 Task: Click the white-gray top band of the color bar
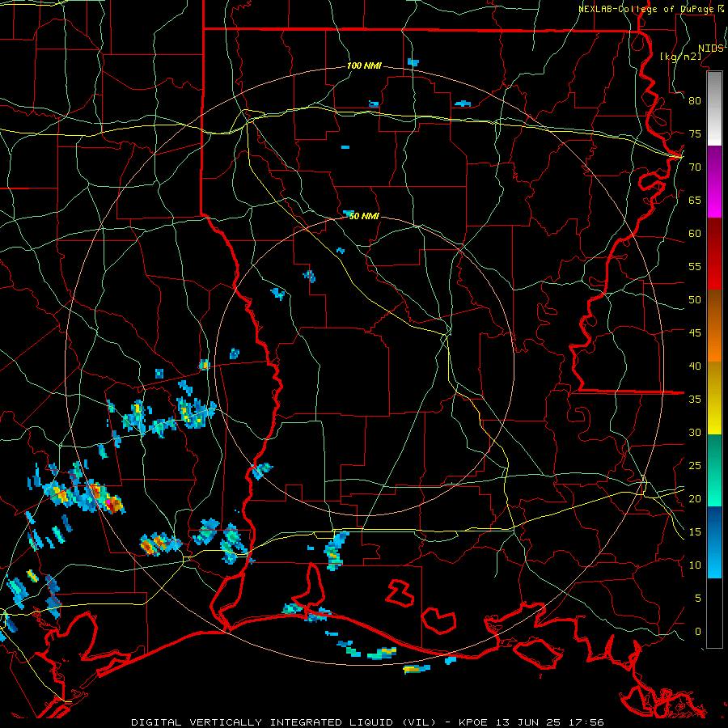click(x=714, y=108)
